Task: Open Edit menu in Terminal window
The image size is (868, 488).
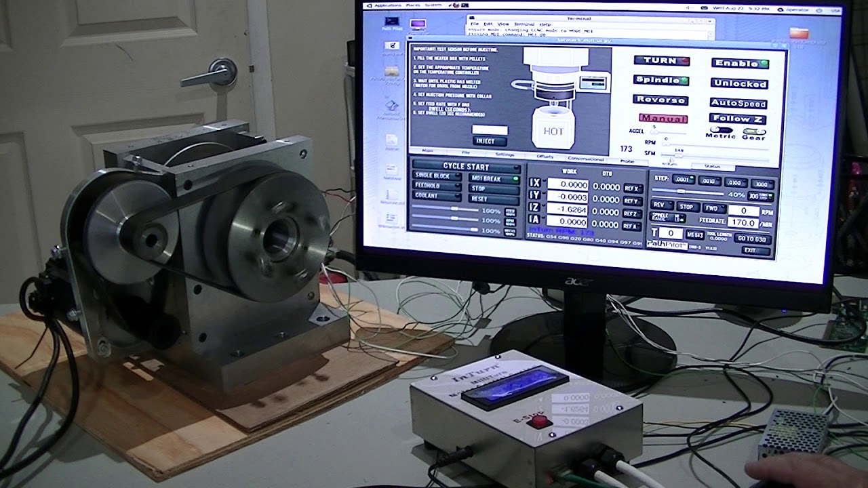Action: point(488,24)
